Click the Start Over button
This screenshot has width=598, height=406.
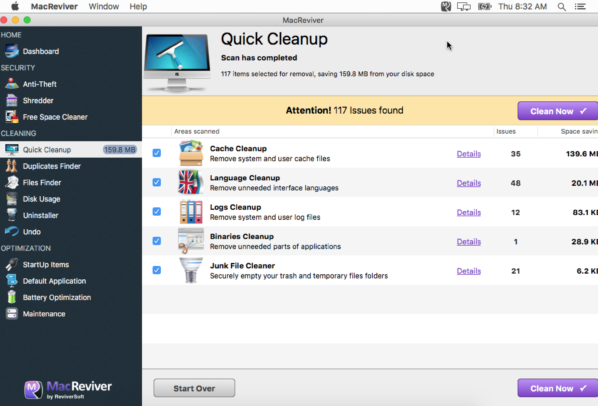point(194,388)
